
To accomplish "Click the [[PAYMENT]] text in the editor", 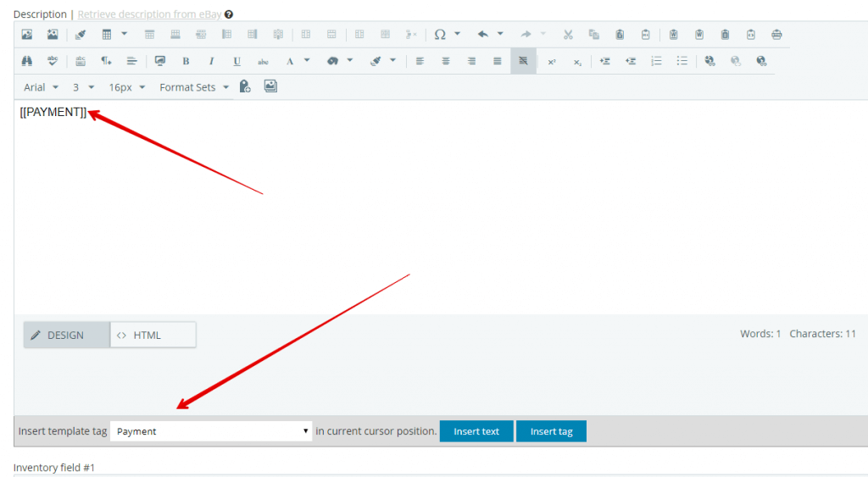I will [x=53, y=112].
